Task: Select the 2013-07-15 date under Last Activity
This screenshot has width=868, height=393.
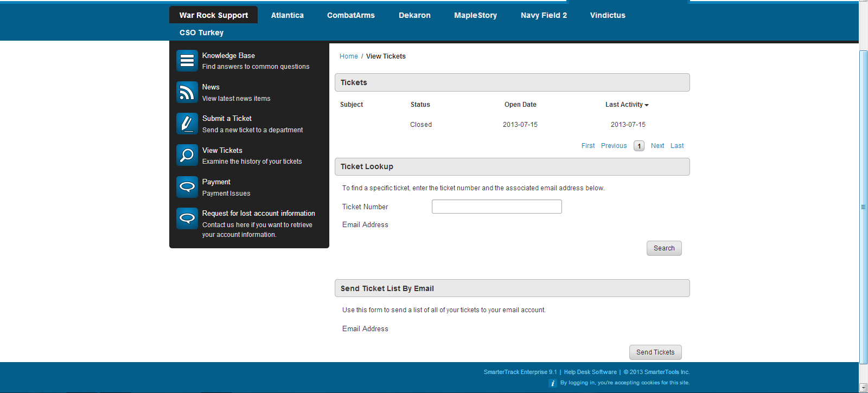Action: point(628,125)
